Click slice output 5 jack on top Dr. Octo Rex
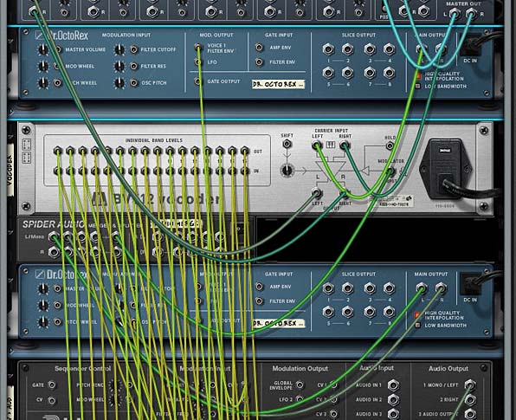516x420 pixels. tap(328, 73)
